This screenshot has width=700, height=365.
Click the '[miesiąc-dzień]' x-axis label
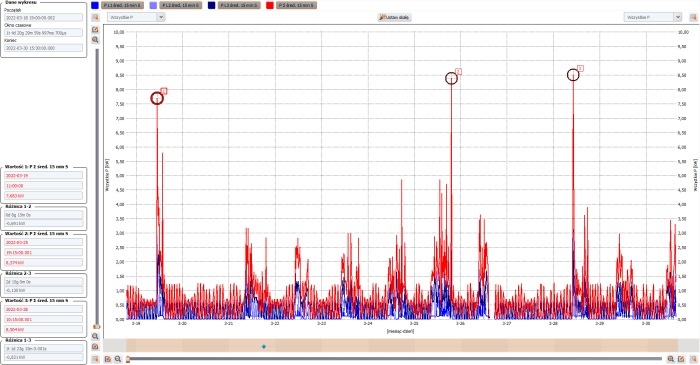pos(400,331)
